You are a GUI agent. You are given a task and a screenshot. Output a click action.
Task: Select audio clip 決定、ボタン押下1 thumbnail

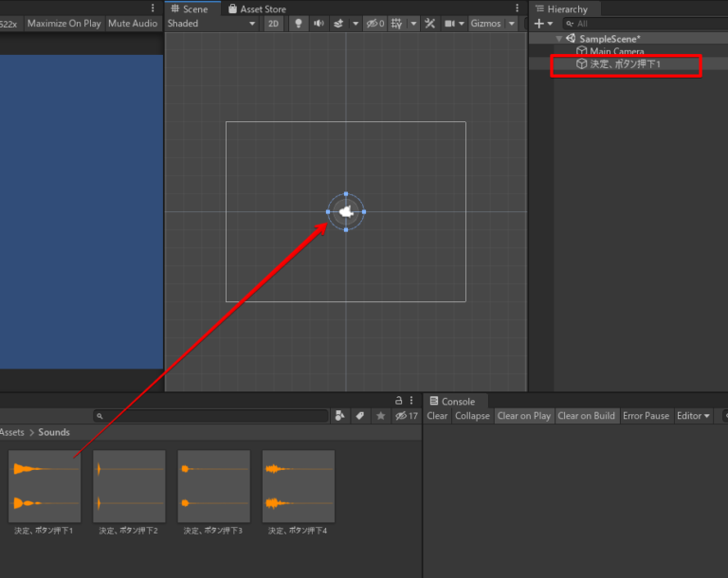click(x=45, y=486)
